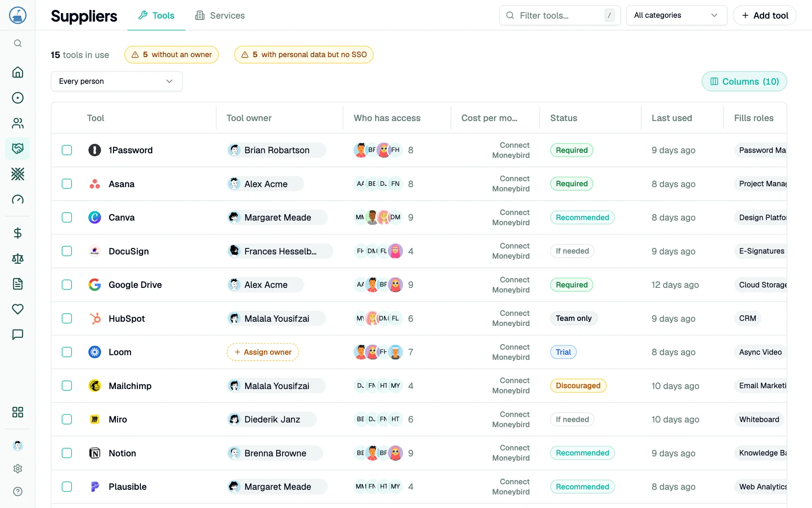Click the Add tool button
This screenshot has height=508, width=812.
[x=765, y=15]
